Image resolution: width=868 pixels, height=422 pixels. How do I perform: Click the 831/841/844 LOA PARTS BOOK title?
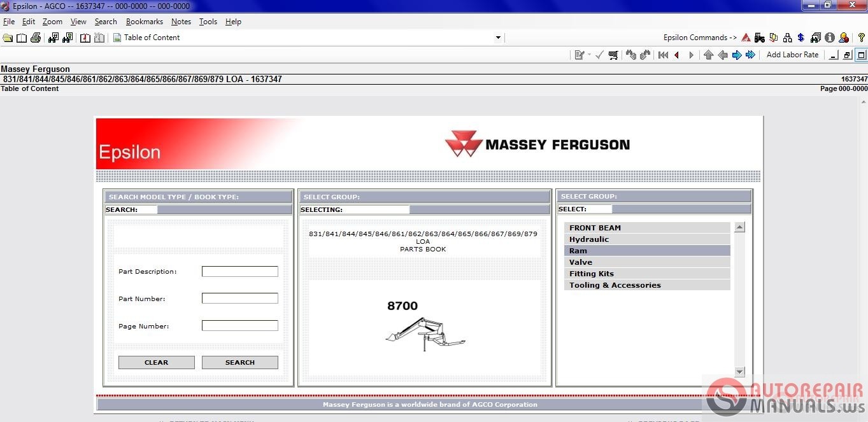tap(423, 241)
